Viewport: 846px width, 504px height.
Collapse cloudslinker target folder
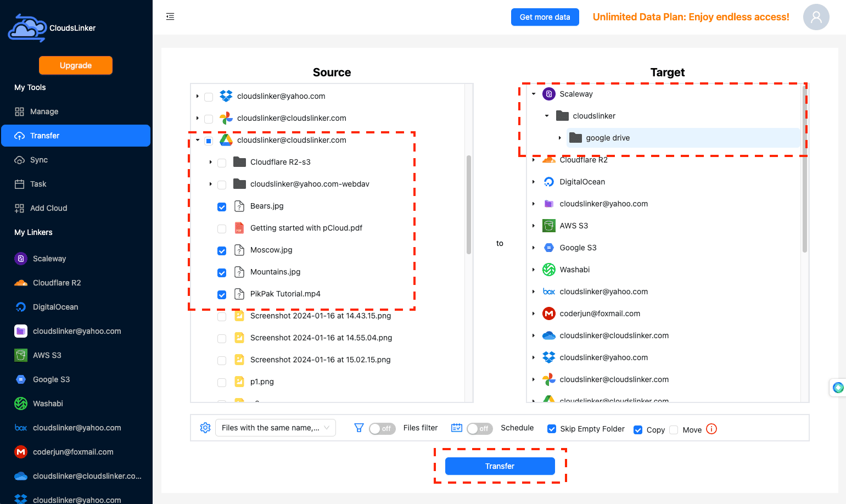(x=547, y=116)
